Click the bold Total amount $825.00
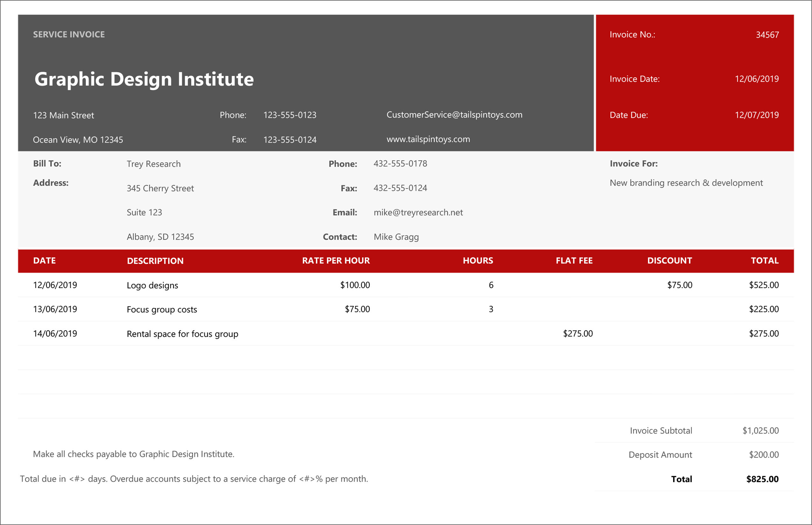 pos(762,479)
